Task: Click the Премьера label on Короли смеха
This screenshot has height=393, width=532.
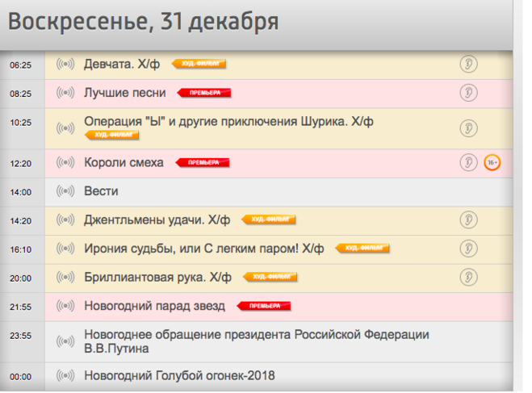Action: pyautogui.click(x=203, y=163)
